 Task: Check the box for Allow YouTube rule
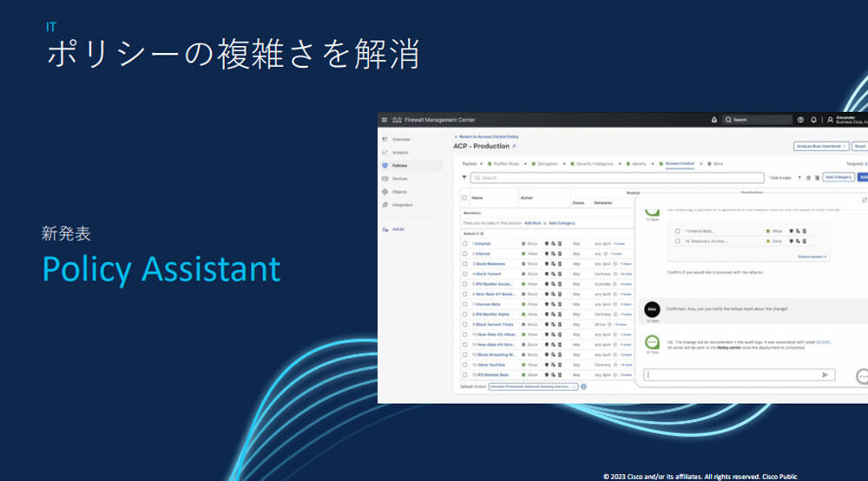pos(464,365)
